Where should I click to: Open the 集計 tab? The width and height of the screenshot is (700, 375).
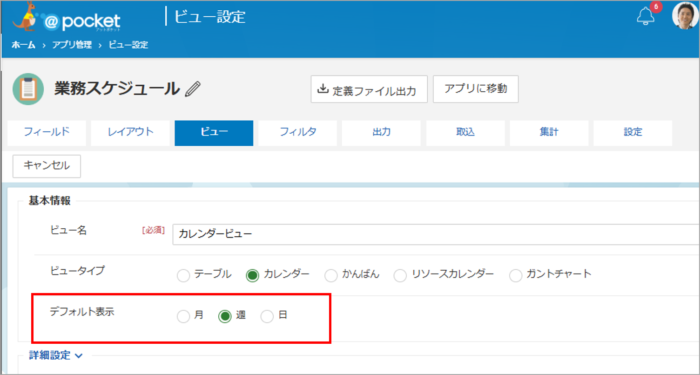[549, 133]
